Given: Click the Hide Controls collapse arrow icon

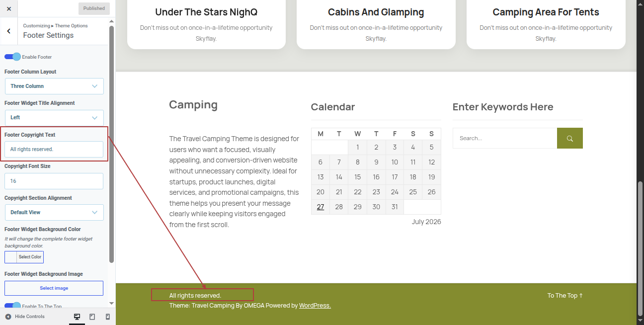Looking at the screenshot, I should 8,317.
